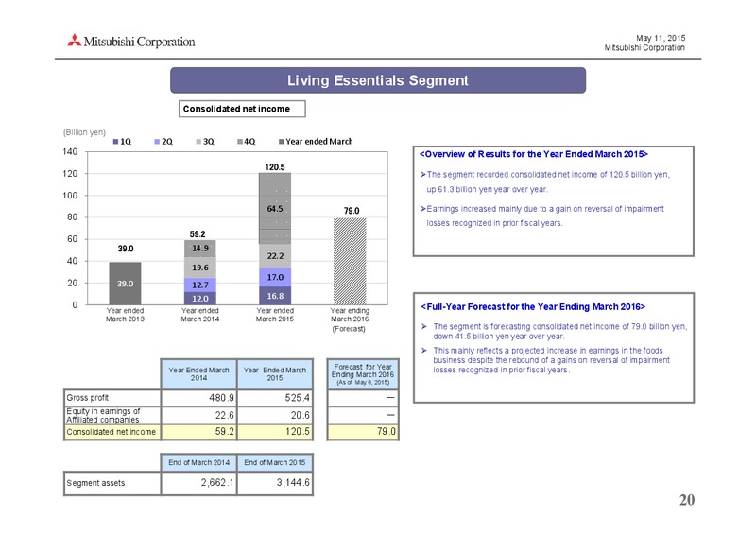Click the 1Q legend color swatch
Viewport: 756px width, 535px height.
pos(115,142)
